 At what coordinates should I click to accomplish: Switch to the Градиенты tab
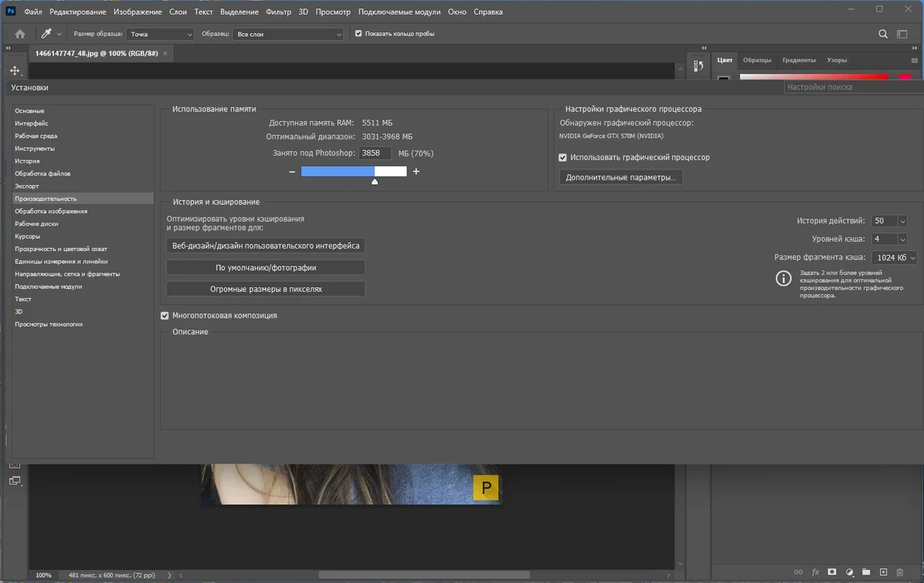click(798, 60)
